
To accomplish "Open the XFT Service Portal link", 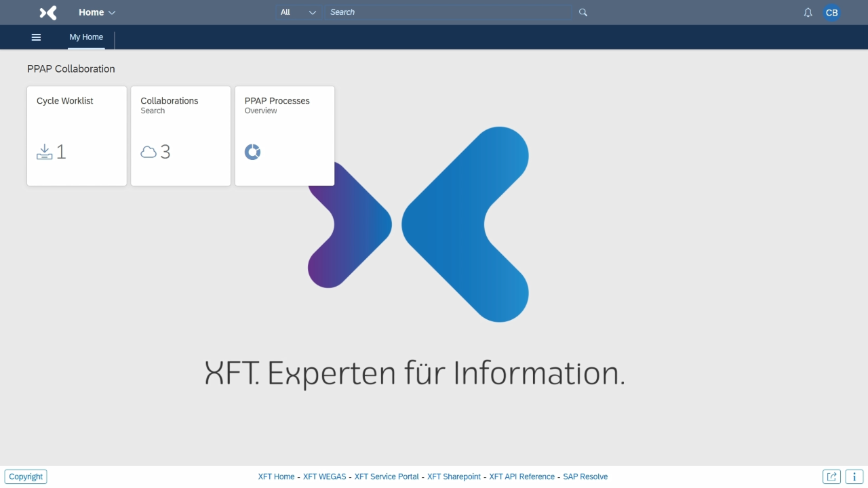I will click(x=387, y=476).
